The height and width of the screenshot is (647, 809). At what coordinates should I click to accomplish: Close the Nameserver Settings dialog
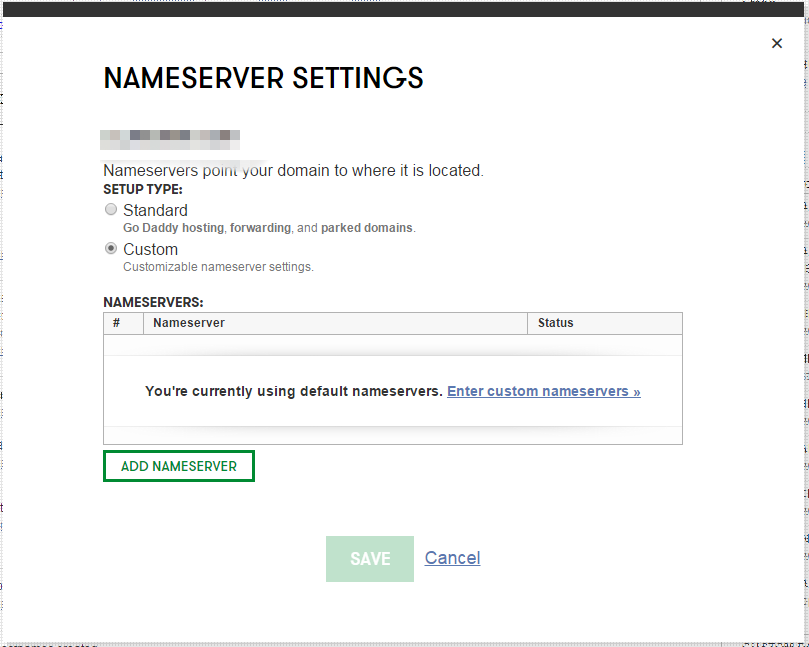coord(777,43)
